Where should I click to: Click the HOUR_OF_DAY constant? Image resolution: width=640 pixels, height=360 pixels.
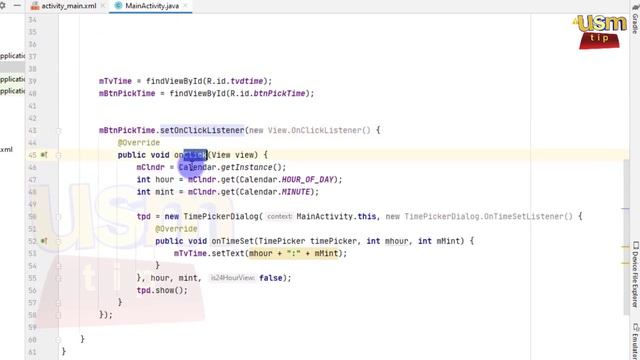tap(307, 180)
